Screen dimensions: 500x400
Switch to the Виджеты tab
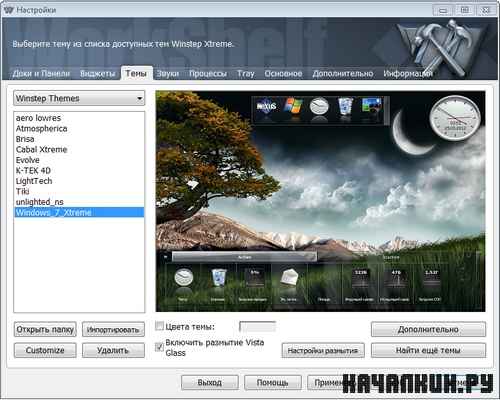[x=98, y=74]
